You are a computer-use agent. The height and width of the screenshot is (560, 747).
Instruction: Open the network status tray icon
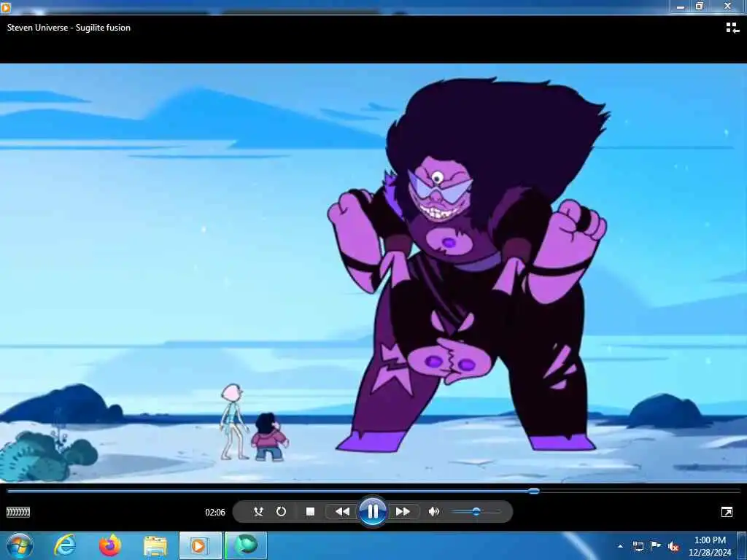(638, 546)
